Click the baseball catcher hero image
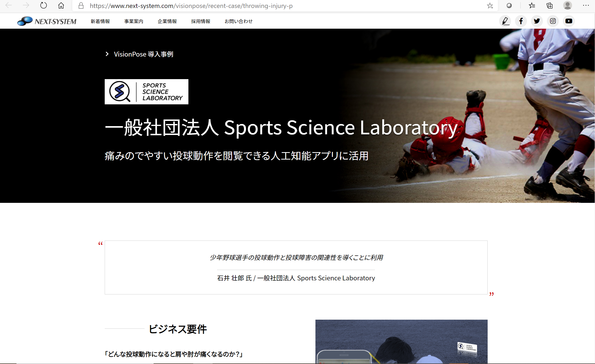 [x=468, y=116]
